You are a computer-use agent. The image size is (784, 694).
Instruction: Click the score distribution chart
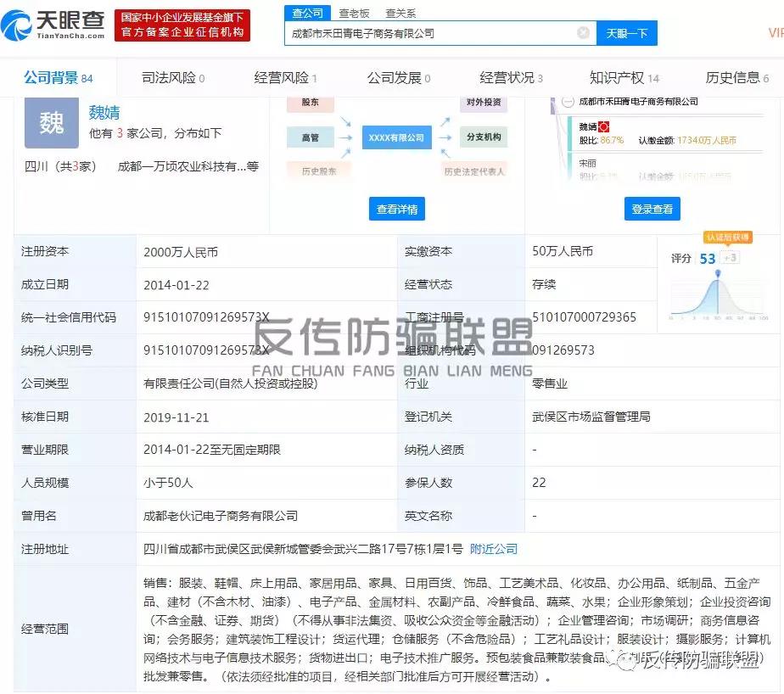click(718, 296)
